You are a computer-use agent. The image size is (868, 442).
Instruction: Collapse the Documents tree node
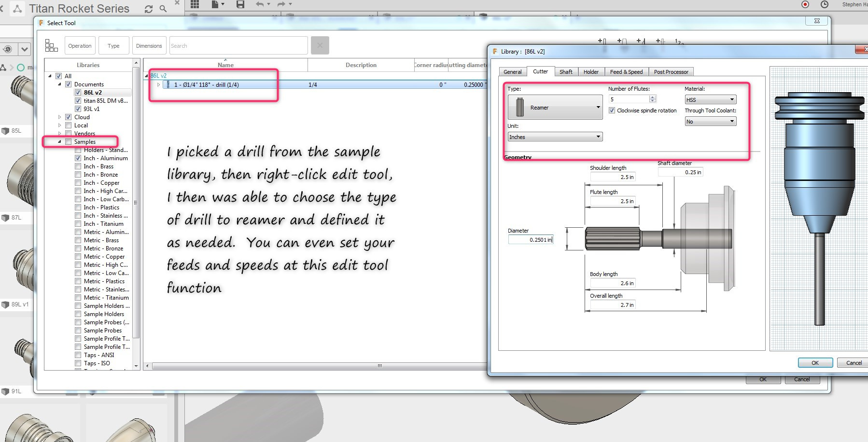60,84
